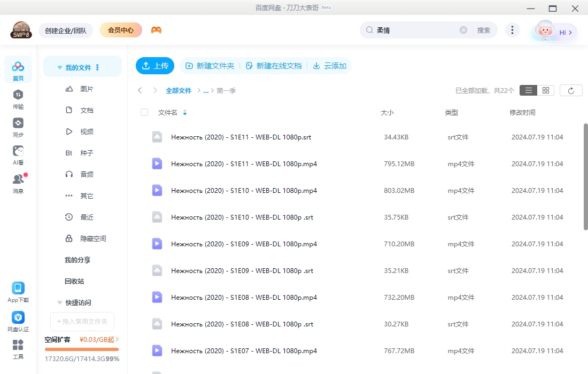The height and width of the screenshot is (374, 588).
Task: Select the 同步 sync icon in sidebar
Action: tap(18, 126)
